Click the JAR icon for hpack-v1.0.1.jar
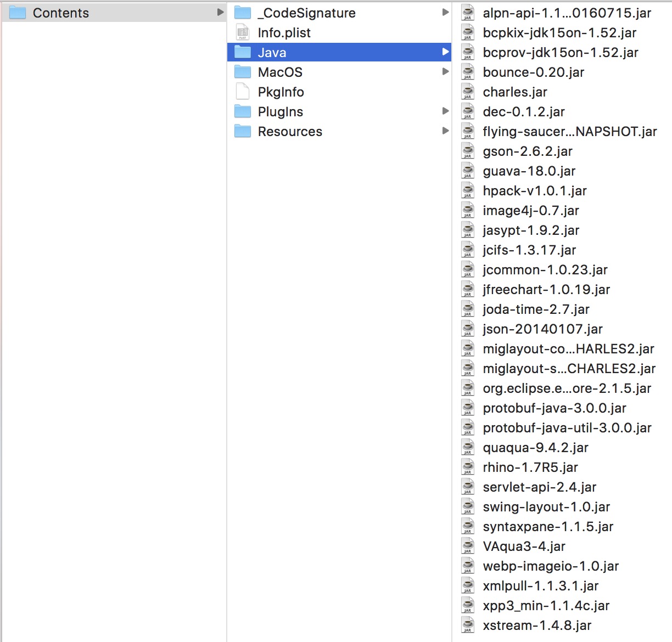Viewport: 672px width, 642px height. (x=468, y=190)
